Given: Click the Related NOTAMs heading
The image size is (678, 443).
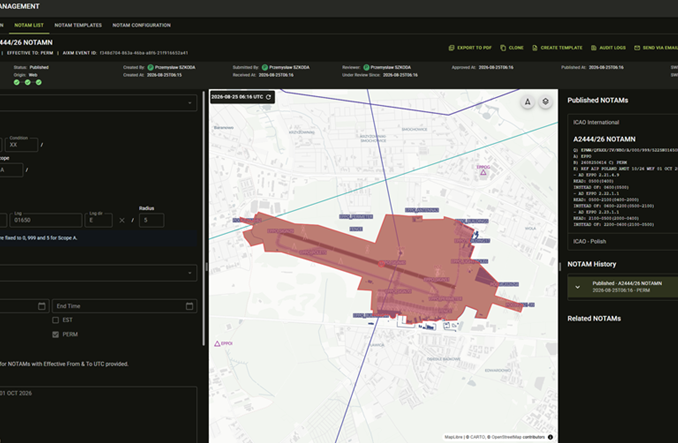Looking at the screenshot, I should pos(594,319).
